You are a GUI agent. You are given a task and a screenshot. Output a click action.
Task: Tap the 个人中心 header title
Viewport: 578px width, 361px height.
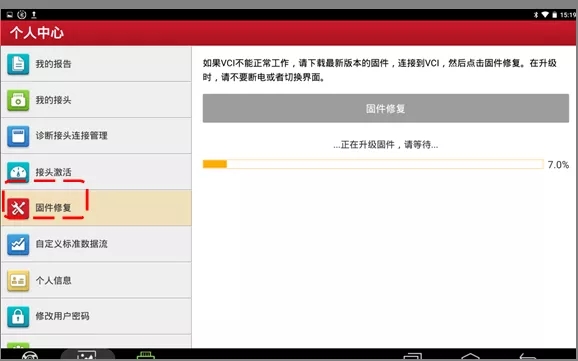coord(37,33)
